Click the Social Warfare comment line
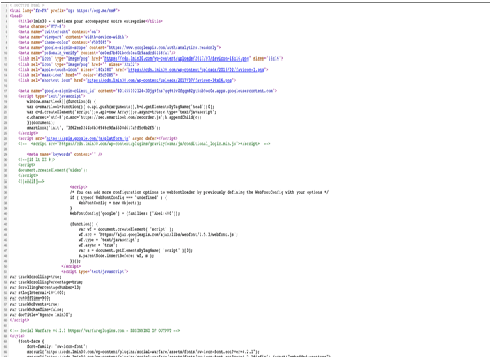This screenshot has height=362, width=490. 95,330
